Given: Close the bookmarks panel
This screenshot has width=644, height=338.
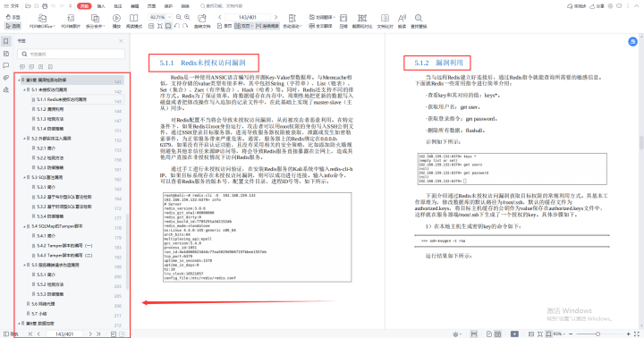Looking at the screenshot, I should [x=121, y=41].
